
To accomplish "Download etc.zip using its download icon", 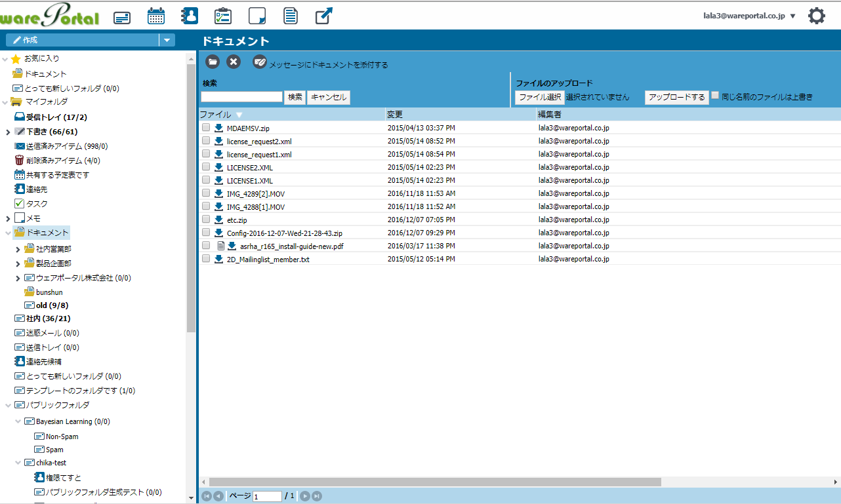I will click(219, 220).
